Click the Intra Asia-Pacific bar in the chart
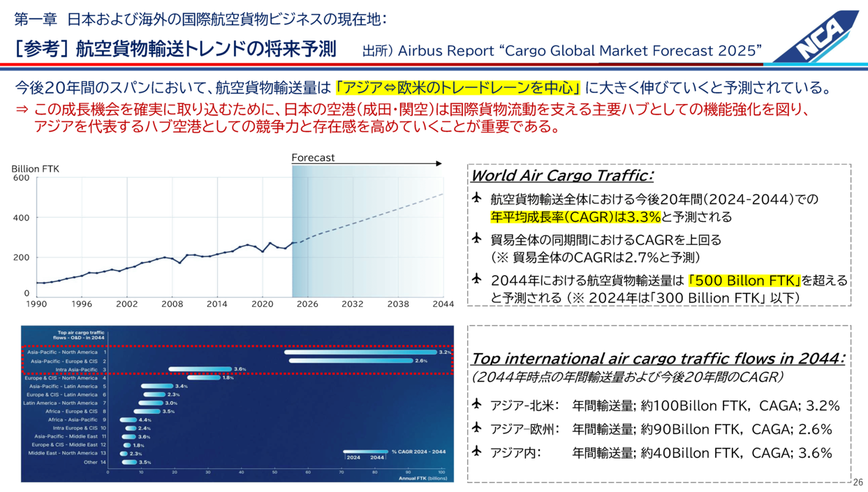Image resolution: width=868 pixels, height=492 pixels. 200,369
